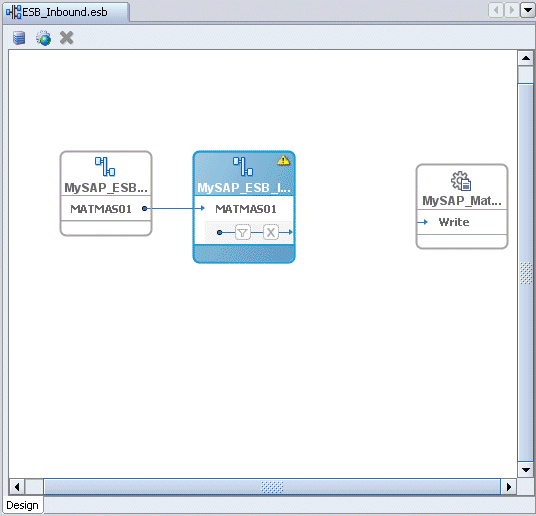This screenshot has width=536, height=516.
Task: Click the horizontal scrollbar left arrow
Action: pyautogui.click(x=17, y=487)
